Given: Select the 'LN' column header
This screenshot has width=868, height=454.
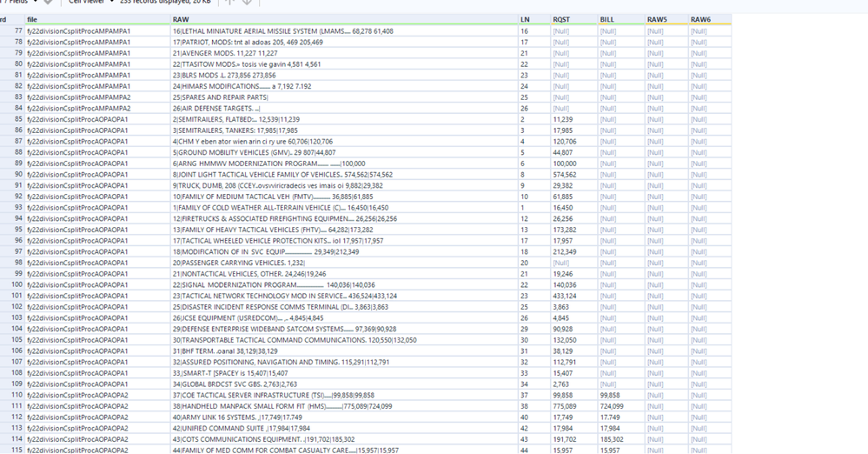Looking at the screenshot, I should point(533,19).
